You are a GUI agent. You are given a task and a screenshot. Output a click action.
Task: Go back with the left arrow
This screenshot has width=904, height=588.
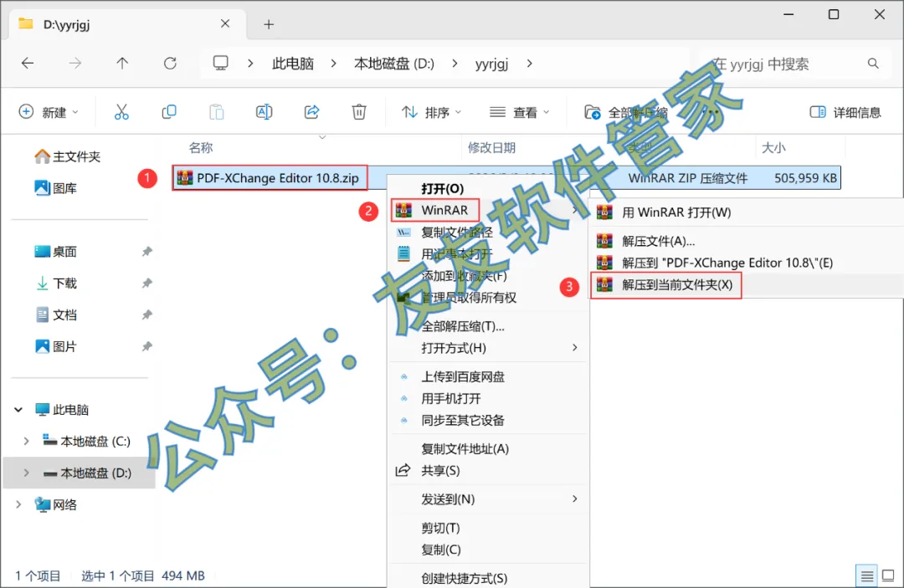point(27,63)
